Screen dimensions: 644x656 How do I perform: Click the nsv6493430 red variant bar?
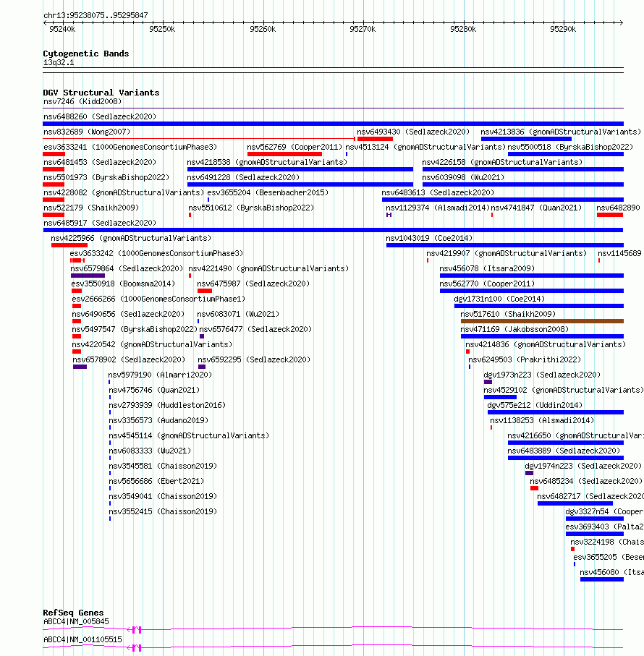click(x=375, y=139)
